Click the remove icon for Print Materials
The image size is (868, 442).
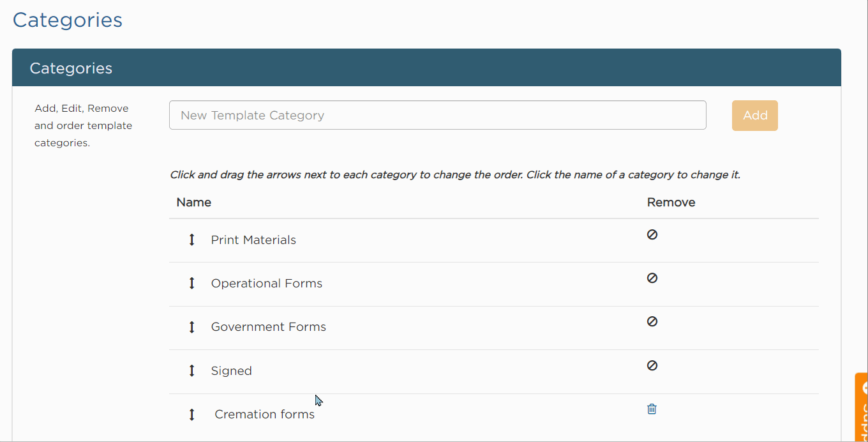pos(652,234)
